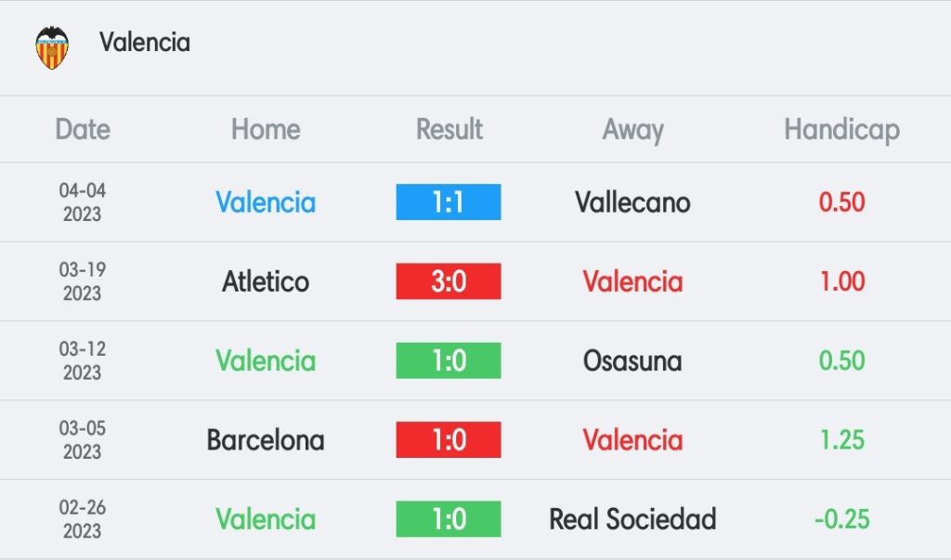Viewport: 951px width, 560px height.
Task: Open Osasuna away team link
Action: coord(632,361)
